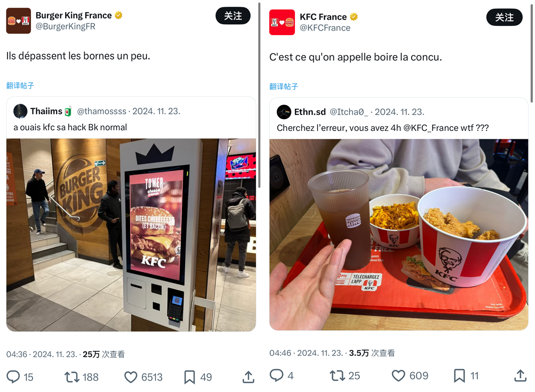Screen dimensions: 535x392
Task: Repost the Burger King France tweet
Action: [72, 377]
